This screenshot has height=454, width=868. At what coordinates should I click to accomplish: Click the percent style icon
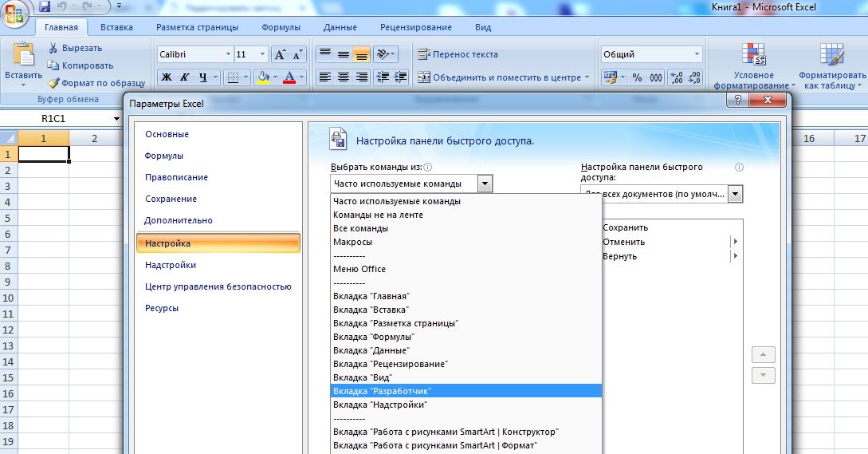coord(637,77)
